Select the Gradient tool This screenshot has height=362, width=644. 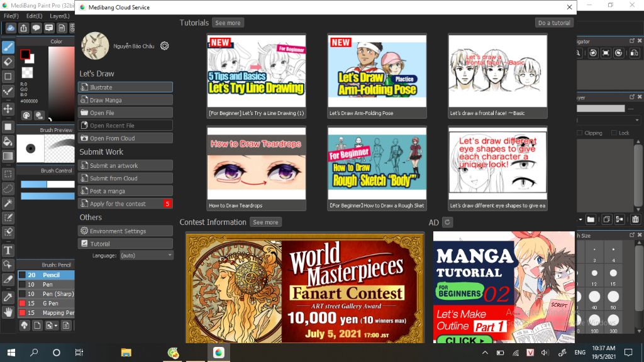(x=8, y=156)
